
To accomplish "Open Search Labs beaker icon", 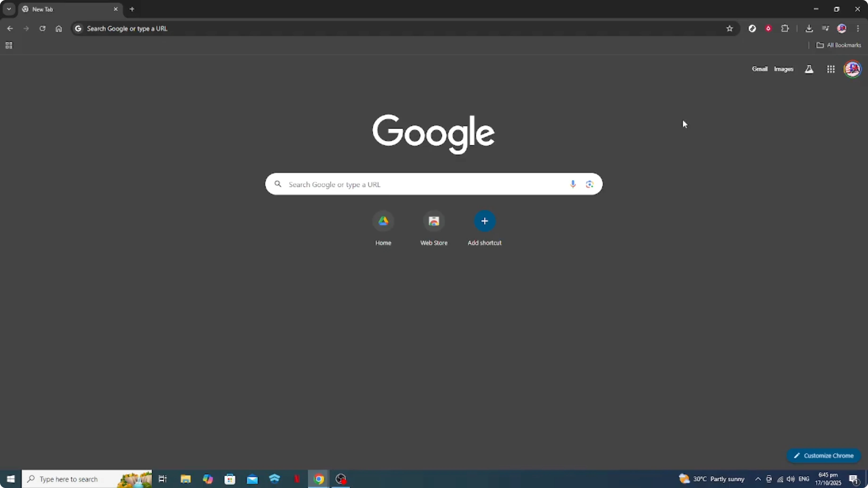I will pyautogui.click(x=809, y=69).
